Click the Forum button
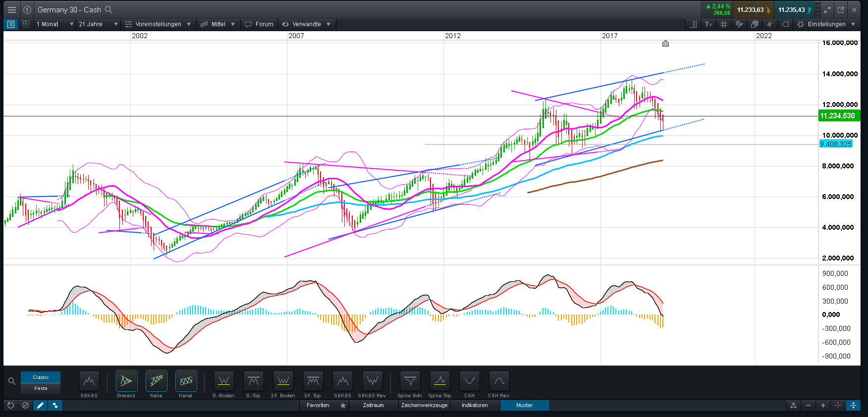This screenshot has height=417, width=868. (x=259, y=24)
